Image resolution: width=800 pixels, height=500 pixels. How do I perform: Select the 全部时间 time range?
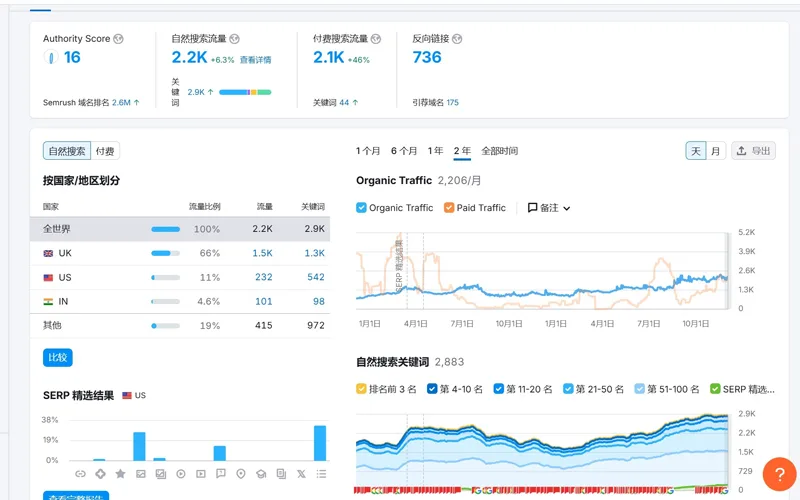click(500, 151)
